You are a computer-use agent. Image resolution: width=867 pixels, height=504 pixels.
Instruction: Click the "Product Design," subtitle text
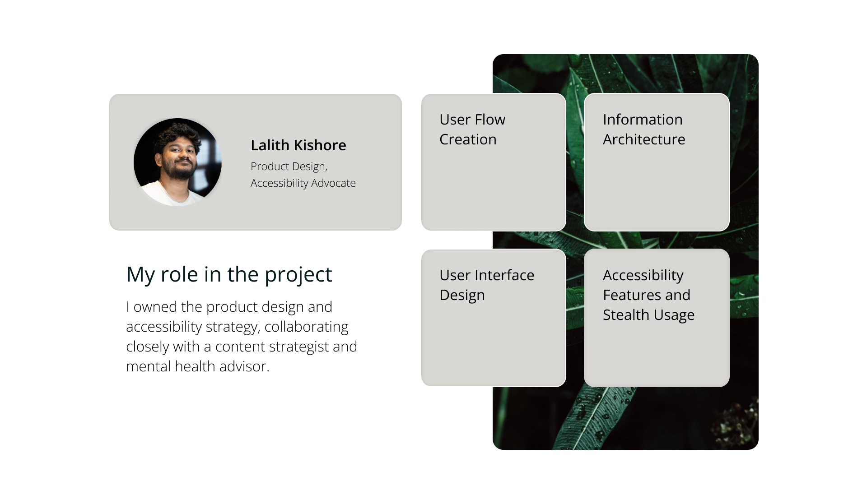(x=289, y=166)
